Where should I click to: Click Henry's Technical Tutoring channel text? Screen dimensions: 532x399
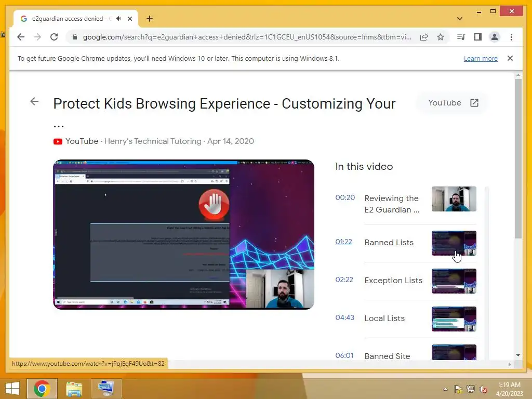click(x=153, y=141)
